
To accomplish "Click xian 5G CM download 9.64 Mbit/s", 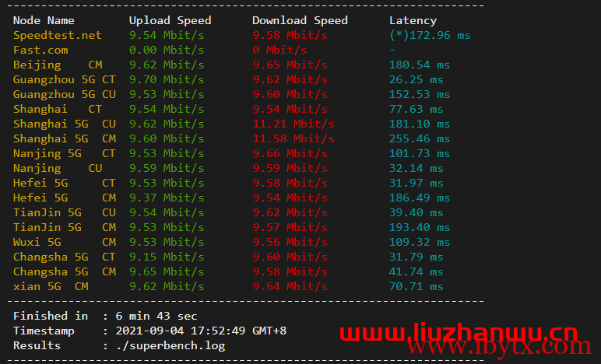I will click(290, 287).
